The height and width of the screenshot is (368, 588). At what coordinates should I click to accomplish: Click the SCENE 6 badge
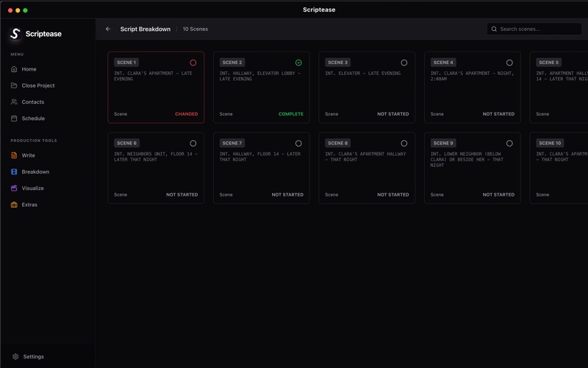pos(126,143)
